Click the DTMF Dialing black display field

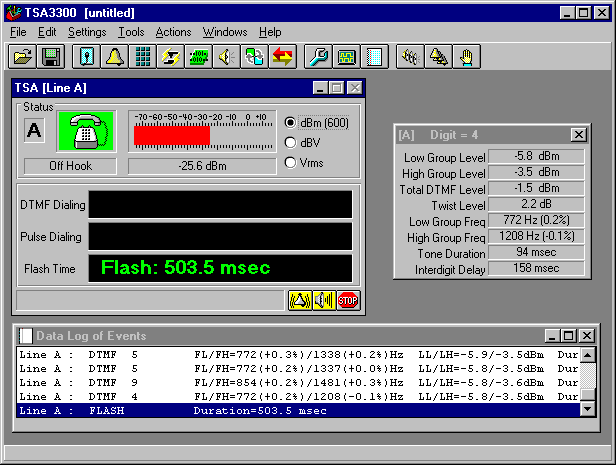[220, 205]
